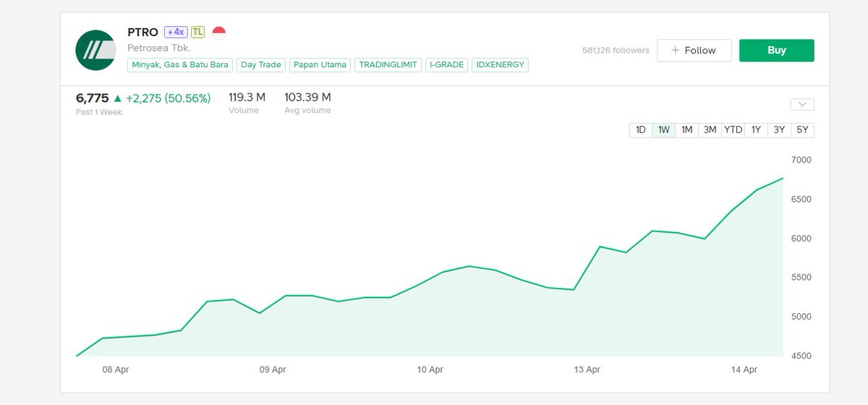Click the 14 Apr axis label
Viewport: 868px width, 405px height.
tap(744, 370)
